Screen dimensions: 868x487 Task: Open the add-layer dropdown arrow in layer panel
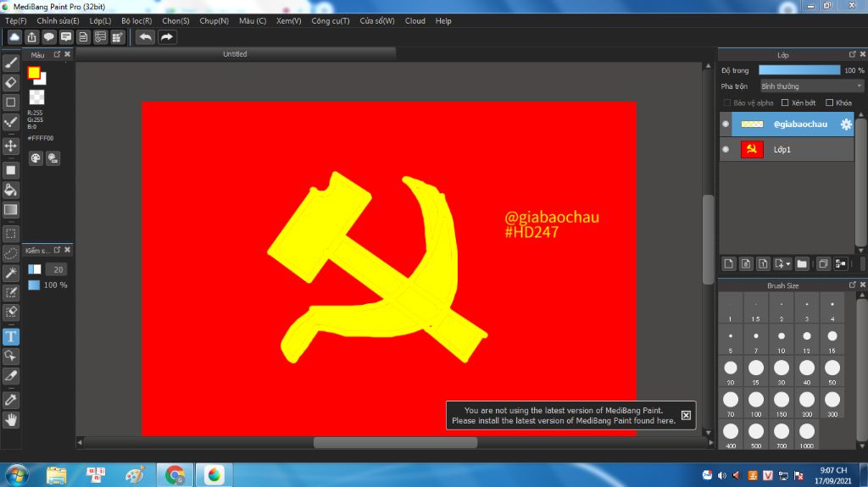click(x=788, y=264)
